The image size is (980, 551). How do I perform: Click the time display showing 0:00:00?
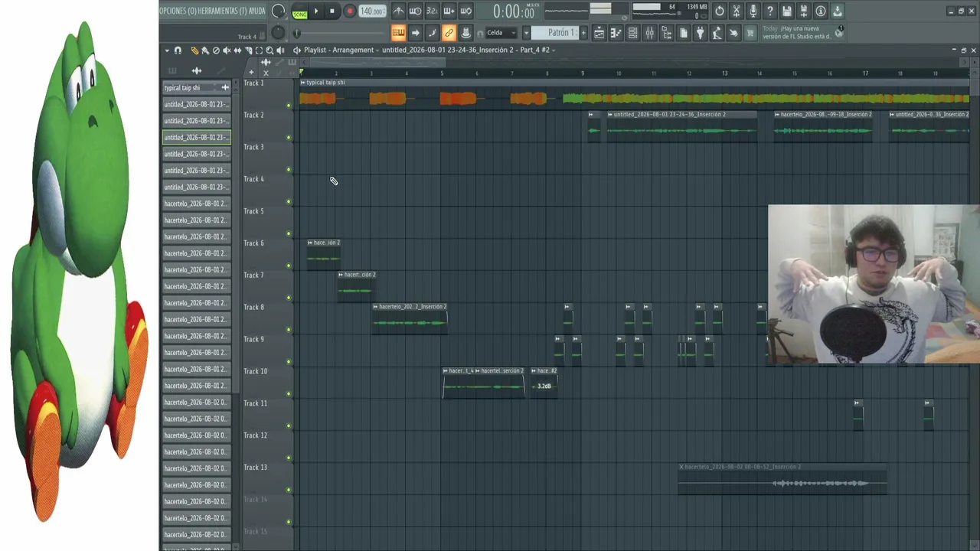[514, 11]
